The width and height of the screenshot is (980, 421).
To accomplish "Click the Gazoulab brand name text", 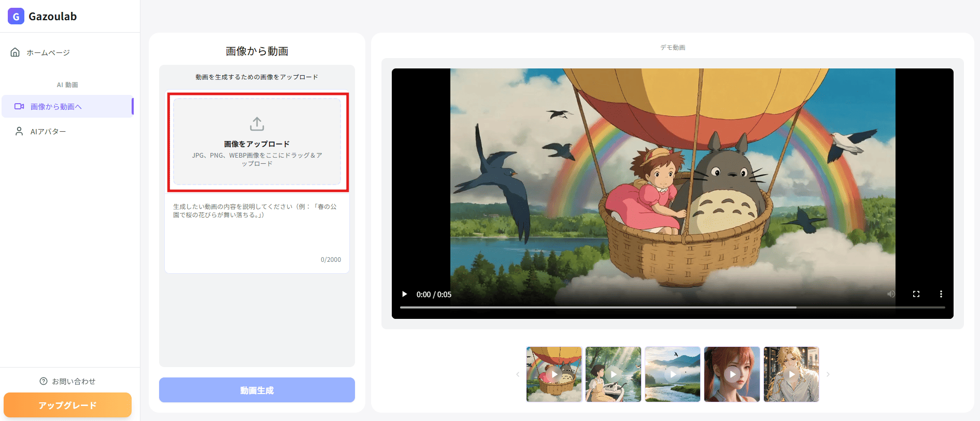I will [53, 17].
